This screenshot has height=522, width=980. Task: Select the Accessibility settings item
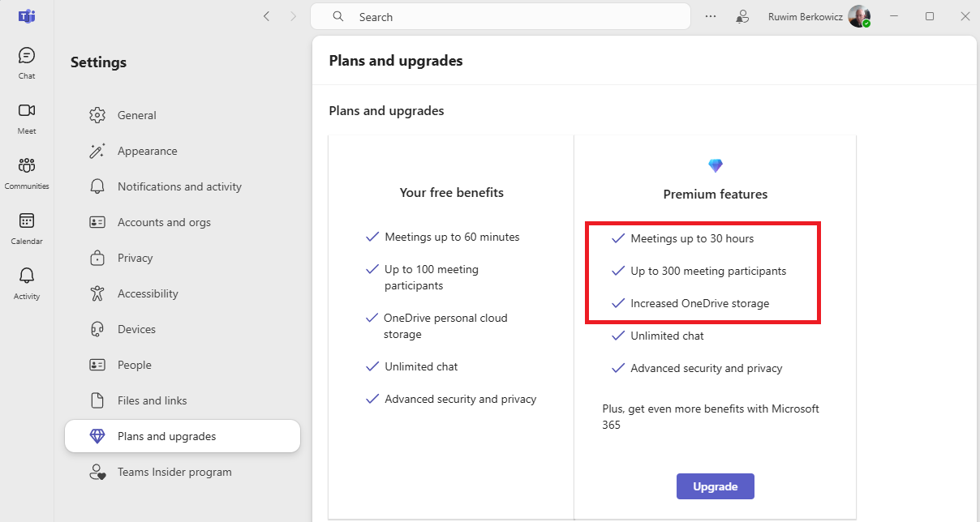tap(148, 293)
